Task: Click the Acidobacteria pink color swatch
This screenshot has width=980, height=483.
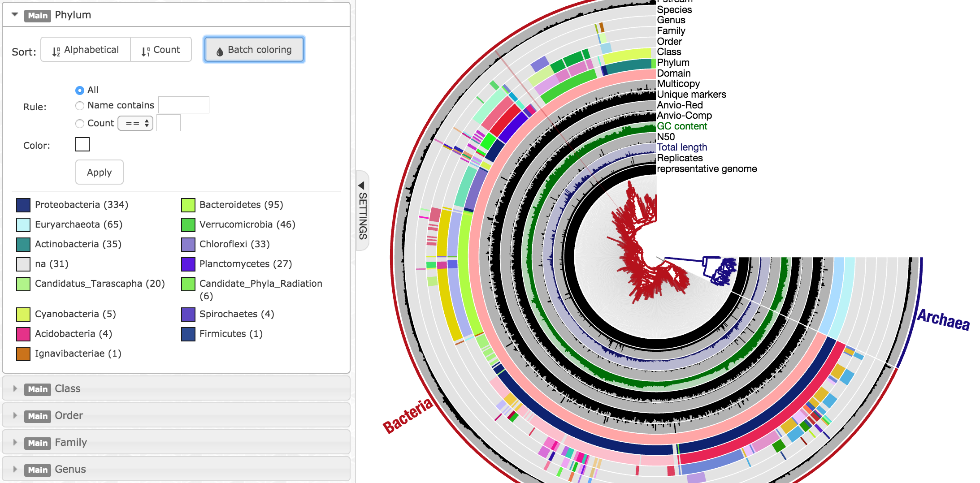Action: [x=23, y=334]
